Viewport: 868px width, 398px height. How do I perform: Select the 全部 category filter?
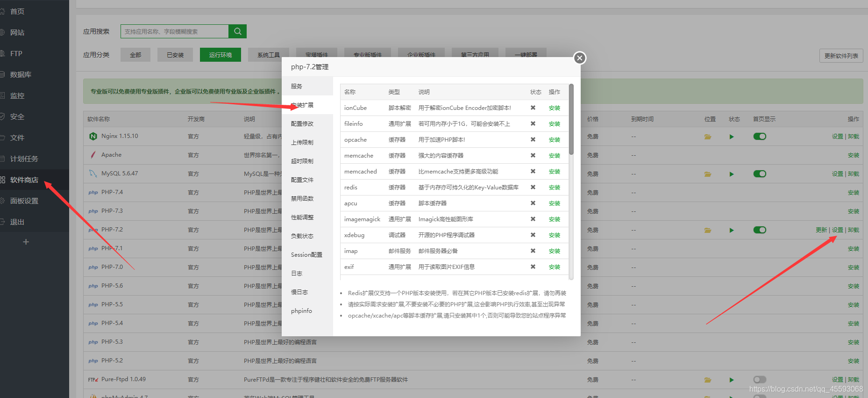135,55
